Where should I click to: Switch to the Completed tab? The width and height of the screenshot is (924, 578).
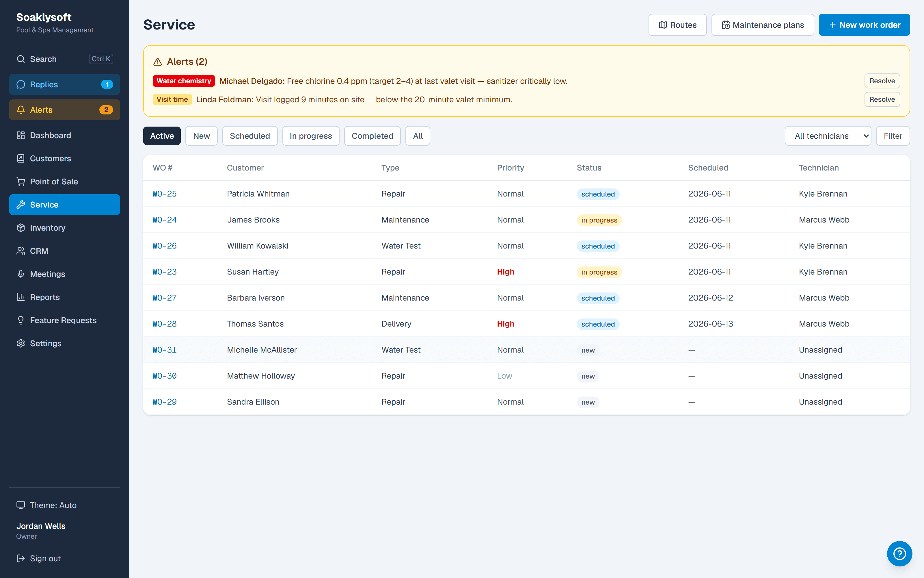[x=372, y=136]
